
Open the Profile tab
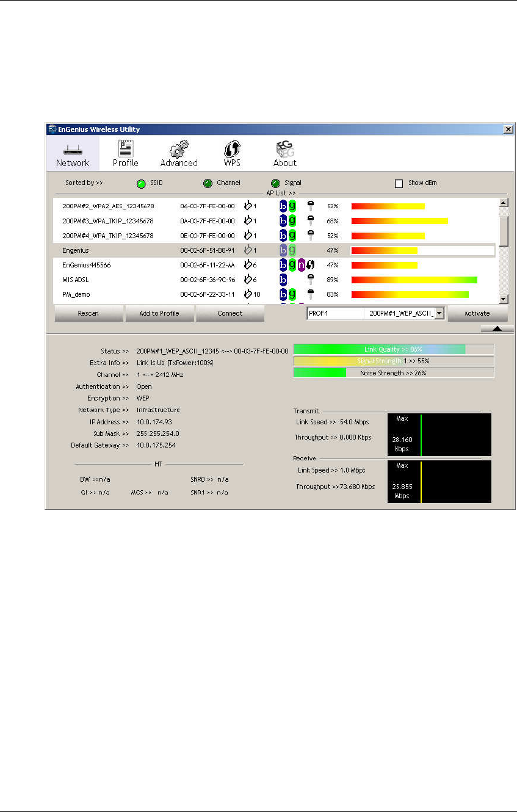pyautogui.click(x=125, y=153)
